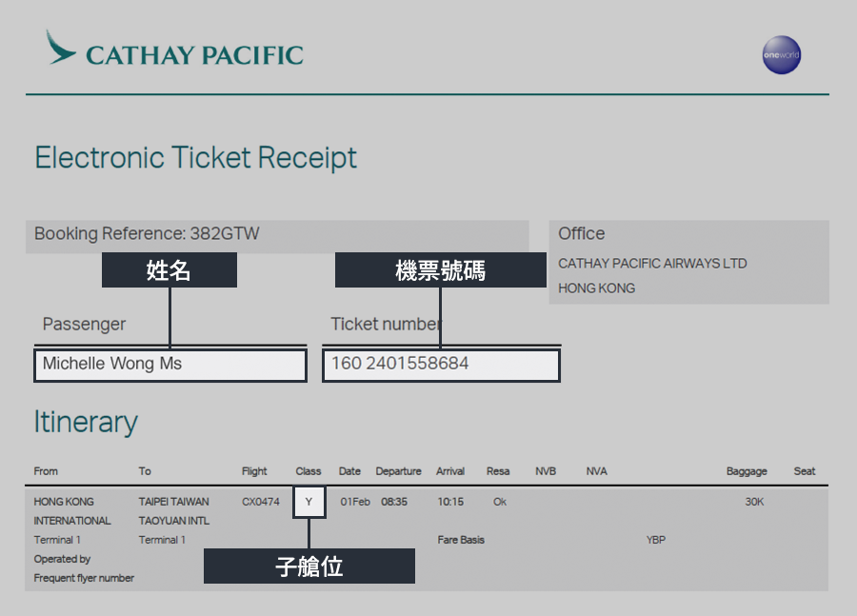
Task: Click the "Baggage" column header
Action: coord(747,471)
